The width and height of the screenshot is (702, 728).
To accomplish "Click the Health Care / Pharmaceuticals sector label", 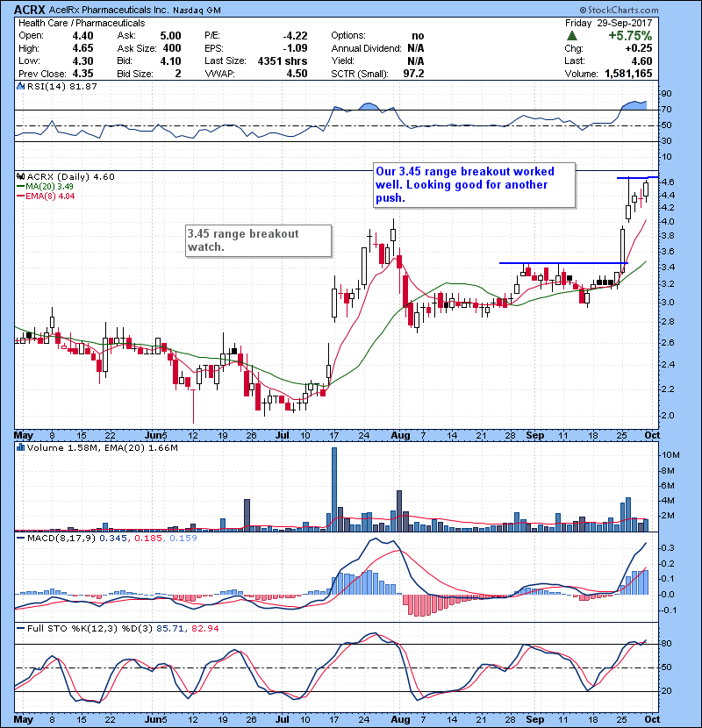I will click(82, 23).
